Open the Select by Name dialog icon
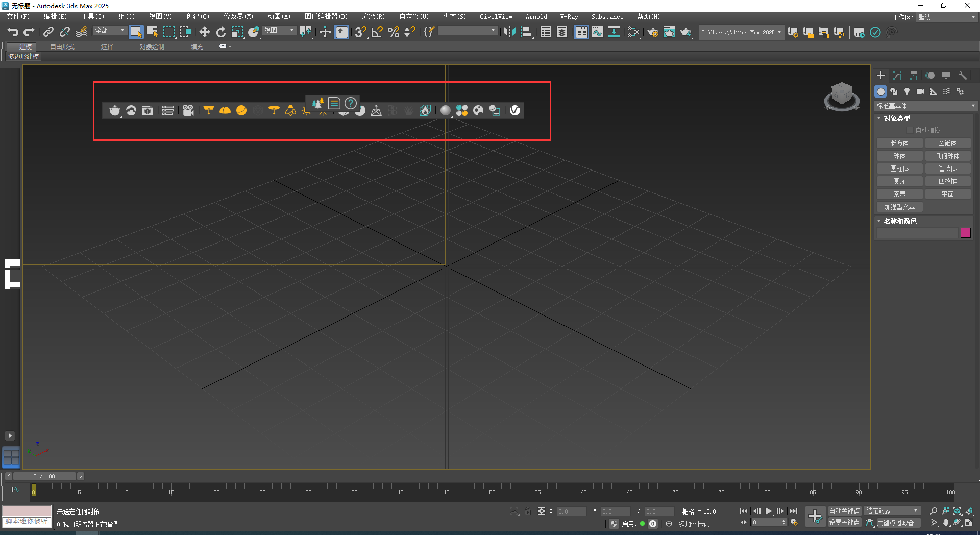This screenshot has width=980, height=535. (x=152, y=32)
